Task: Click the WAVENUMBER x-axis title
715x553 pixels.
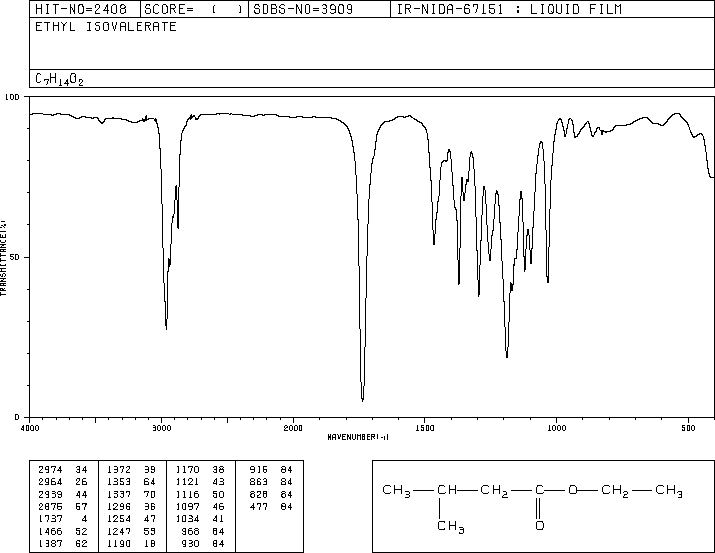Action: coord(358,437)
